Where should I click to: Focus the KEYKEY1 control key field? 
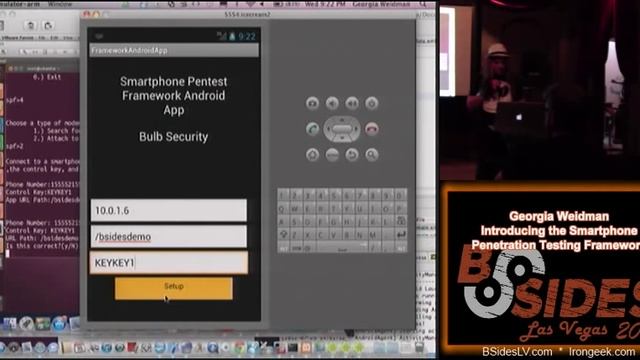(x=169, y=262)
